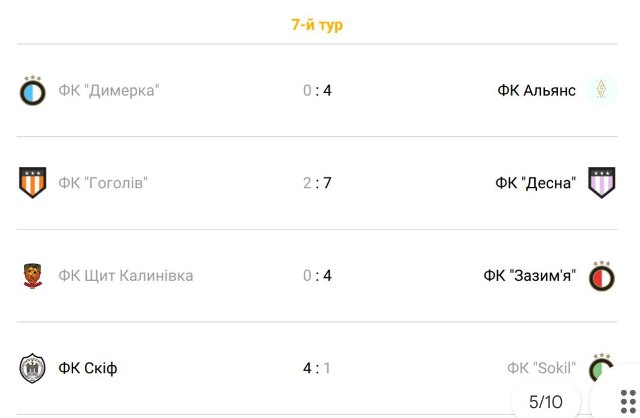Open the grid dots menu button

click(628, 402)
